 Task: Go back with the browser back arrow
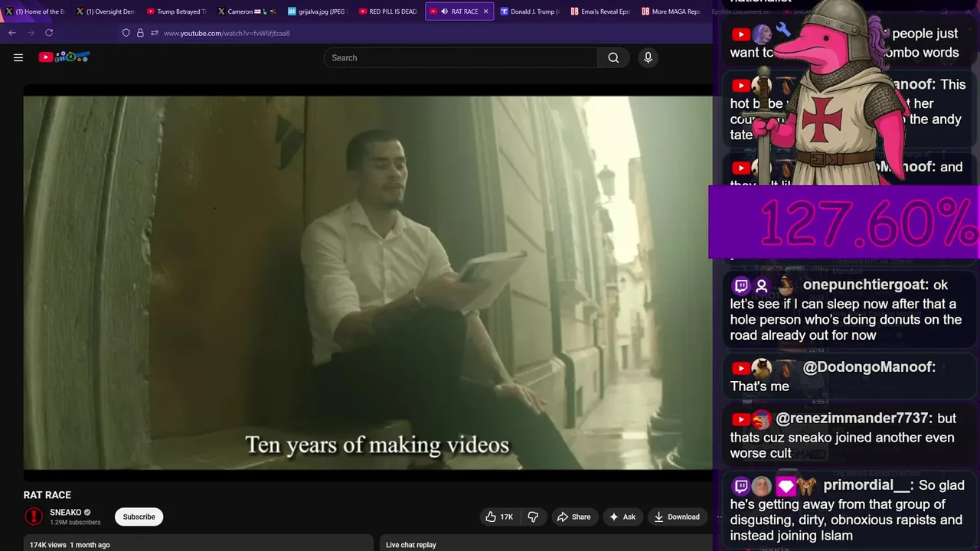(x=12, y=33)
